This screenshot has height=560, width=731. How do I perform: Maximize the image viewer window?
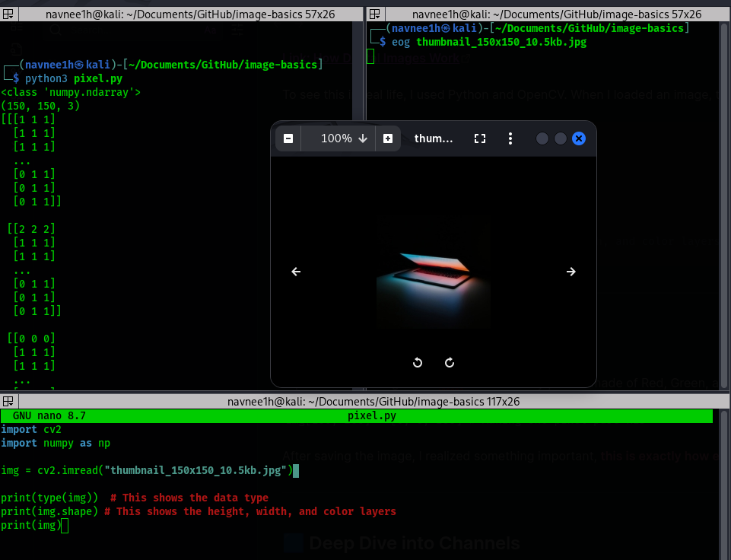pos(561,138)
